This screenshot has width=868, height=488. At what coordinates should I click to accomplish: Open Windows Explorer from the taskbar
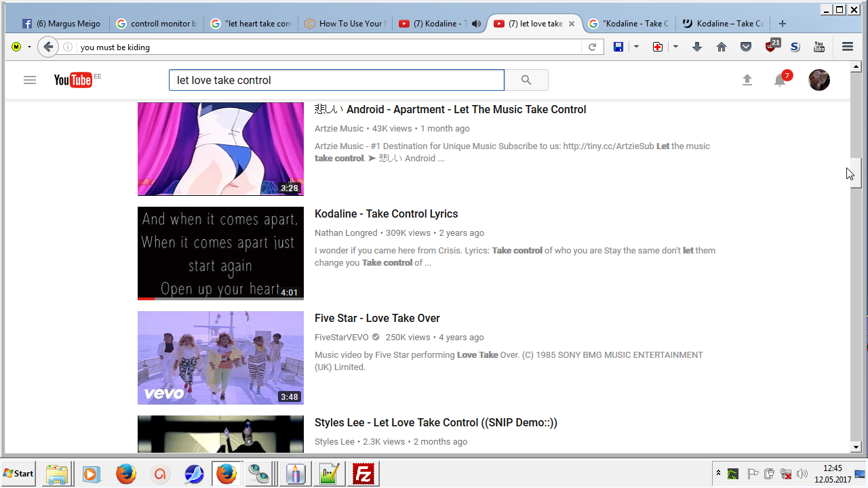pos(58,474)
